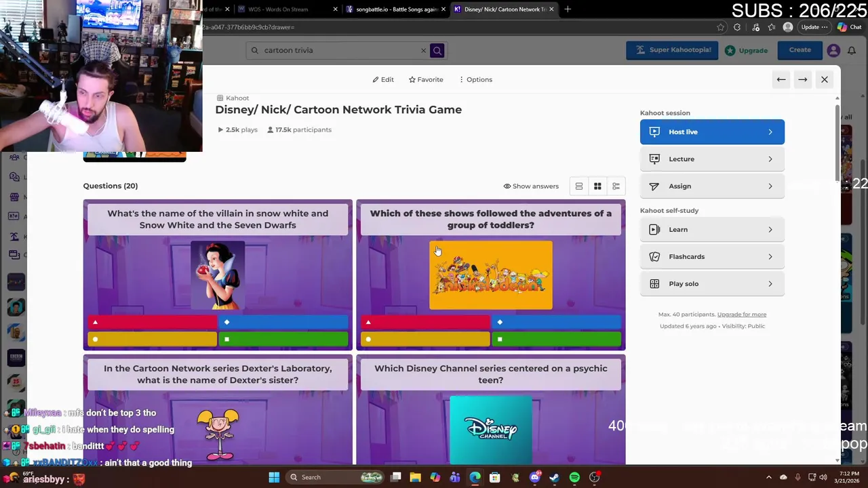Viewport: 868px width, 488px height.
Task: Select red triangle answer on Snow White question
Action: (x=151, y=323)
